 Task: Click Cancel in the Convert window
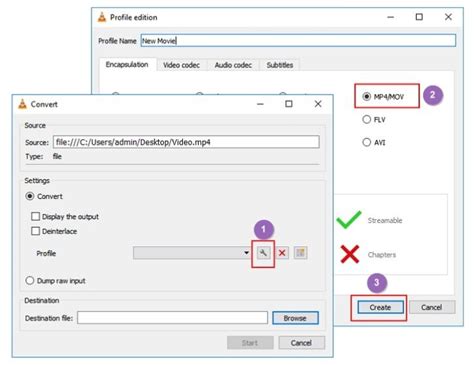coord(301,343)
